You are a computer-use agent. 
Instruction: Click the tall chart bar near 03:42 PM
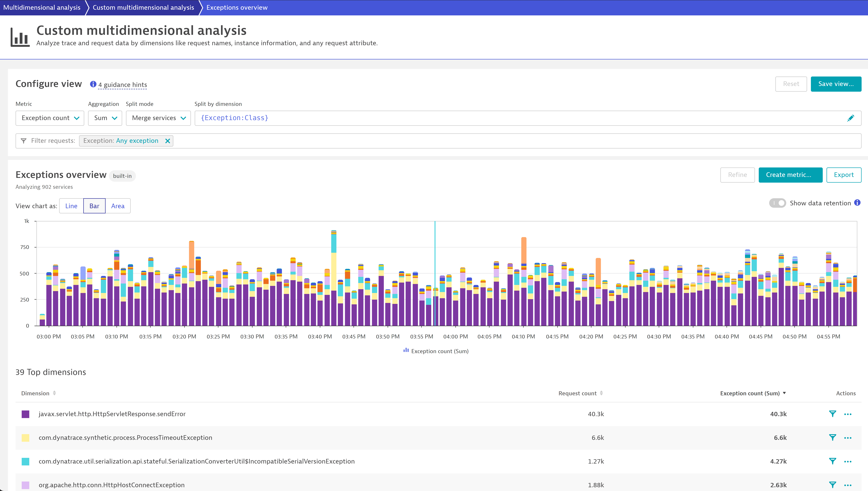(334, 278)
